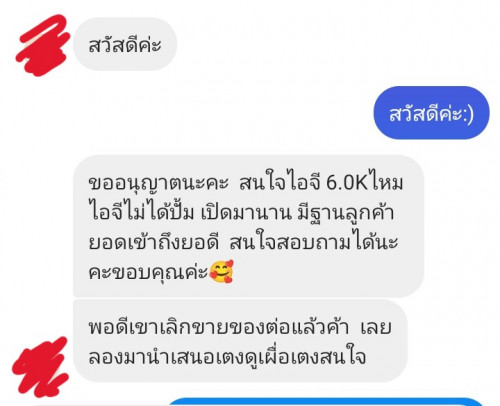The height and width of the screenshot is (406, 500).
Task: Click the phrase "สนใจสอบถามได้นะ"
Action: pyautogui.click(x=314, y=242)
